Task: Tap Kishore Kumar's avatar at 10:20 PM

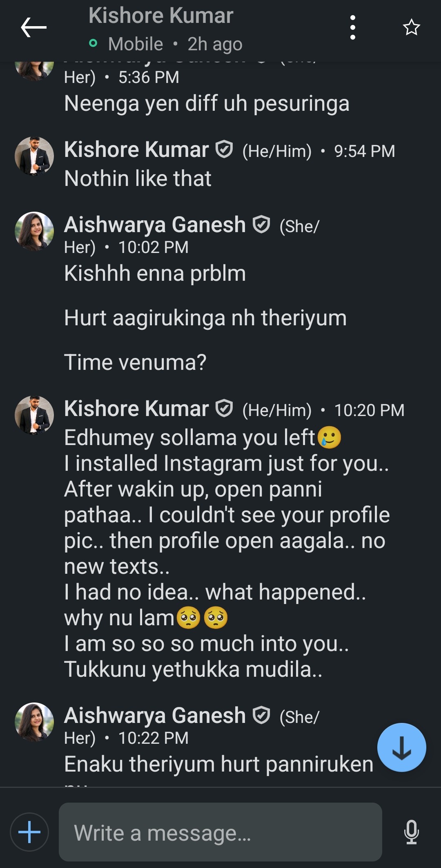Action: pyautogui.click(x=34, y=415)
